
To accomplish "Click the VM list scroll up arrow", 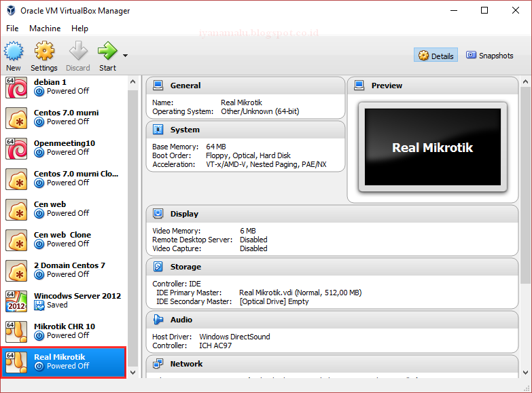I will pyautogui.click(x=132, y=81).
